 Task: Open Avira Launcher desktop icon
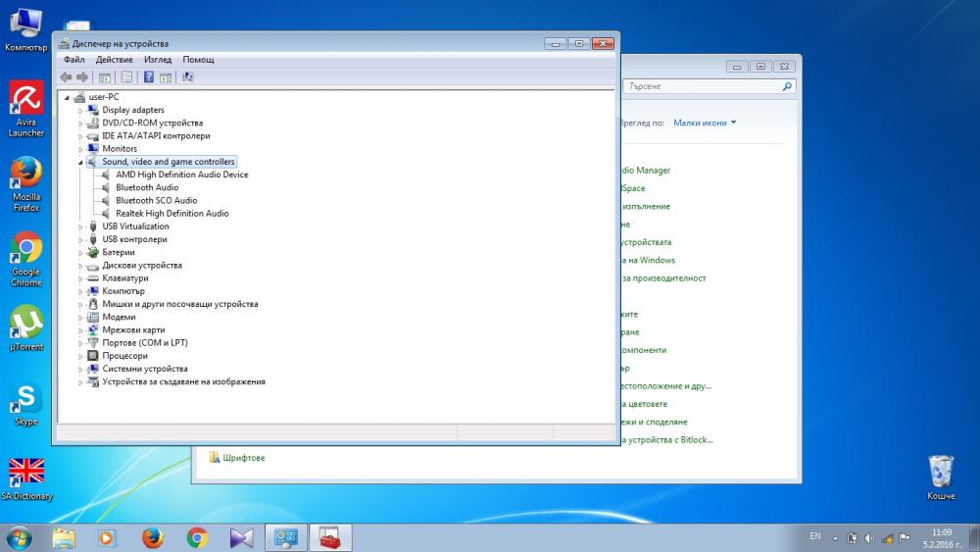pos(26,108)
